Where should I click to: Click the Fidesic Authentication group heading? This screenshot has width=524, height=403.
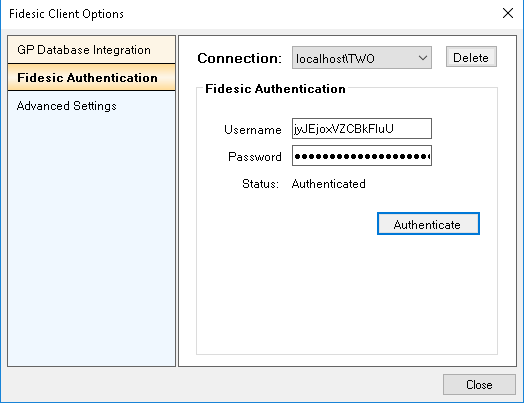(275, 89)
